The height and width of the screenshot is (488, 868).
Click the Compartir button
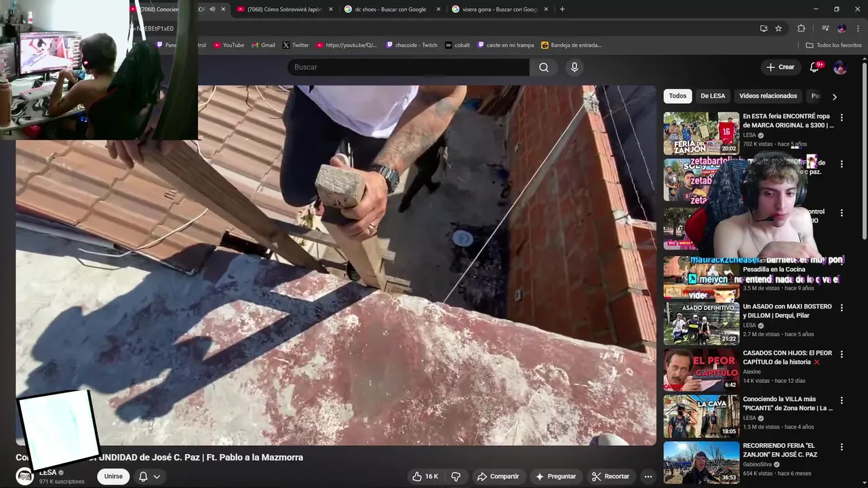(x=498, y=476)
